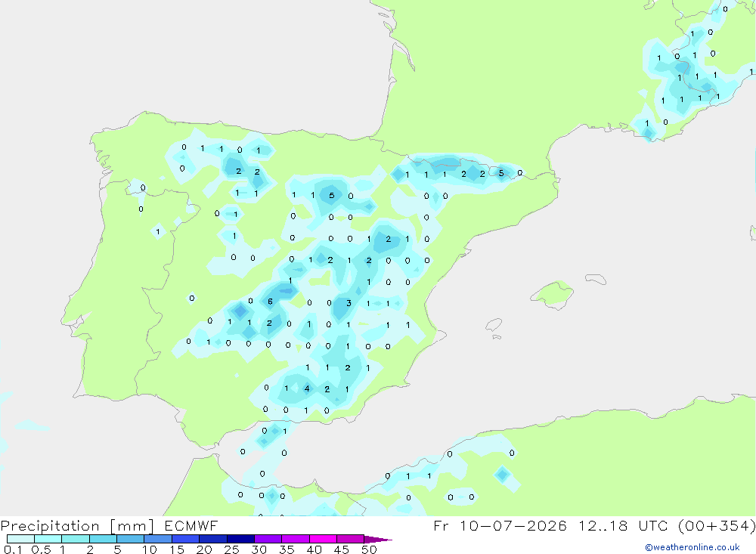Click the 45–50 mm legend color swatch
This screenshot has height=554, width=756.
tap(351, 539)
